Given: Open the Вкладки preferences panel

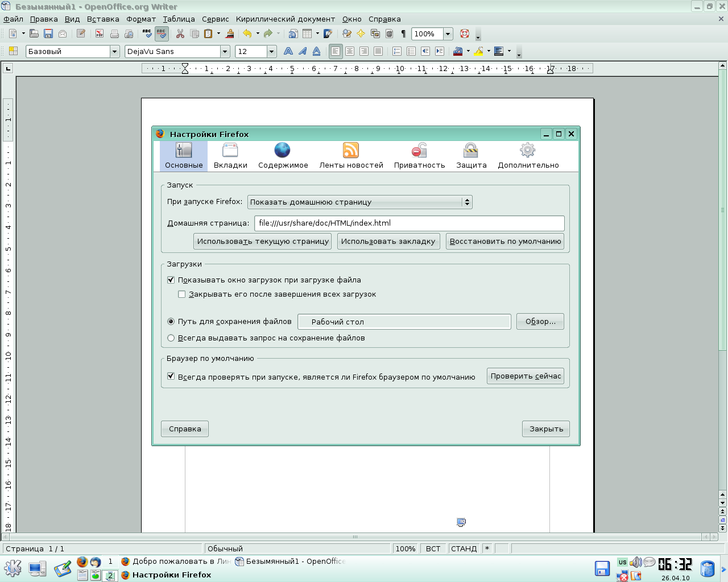Looking at the screenshot, I should pyautogui.click(x=230, y=156).
